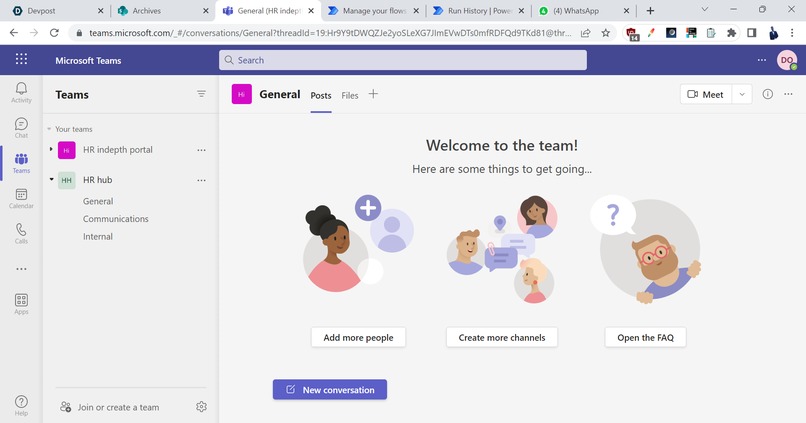Switch to Manage your flows browser tab
This screenshot has width=806, height=423.
tap(373, 11)
